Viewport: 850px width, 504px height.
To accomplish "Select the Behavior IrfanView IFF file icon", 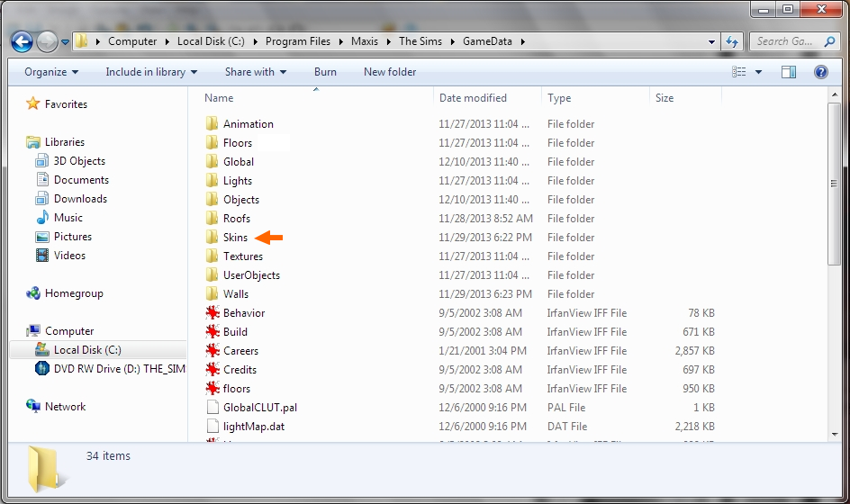I will click(212, 313).
